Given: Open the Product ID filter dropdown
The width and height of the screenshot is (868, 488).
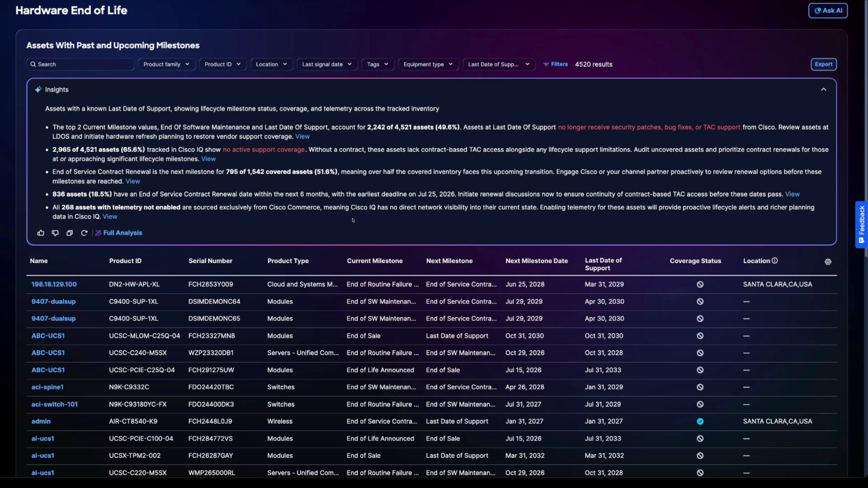Looking at the screenshot, I should click(x=222, y=64).
